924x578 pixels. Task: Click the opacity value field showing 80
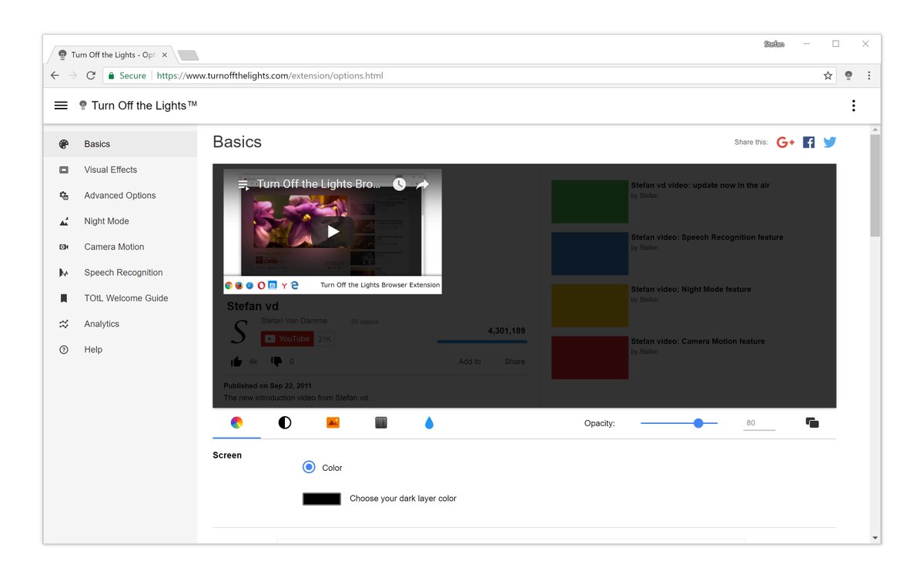(x=759, y=423)
